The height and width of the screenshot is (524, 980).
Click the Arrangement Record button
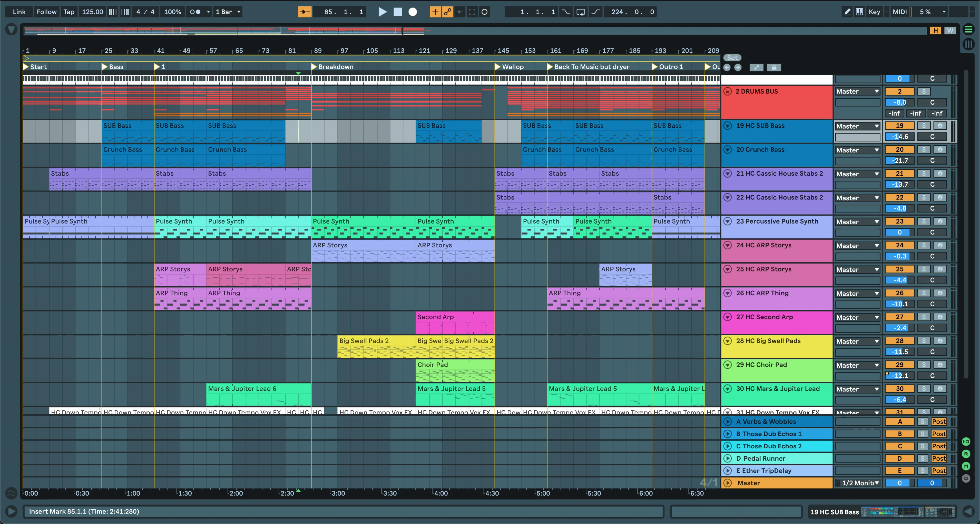point(412,12)
